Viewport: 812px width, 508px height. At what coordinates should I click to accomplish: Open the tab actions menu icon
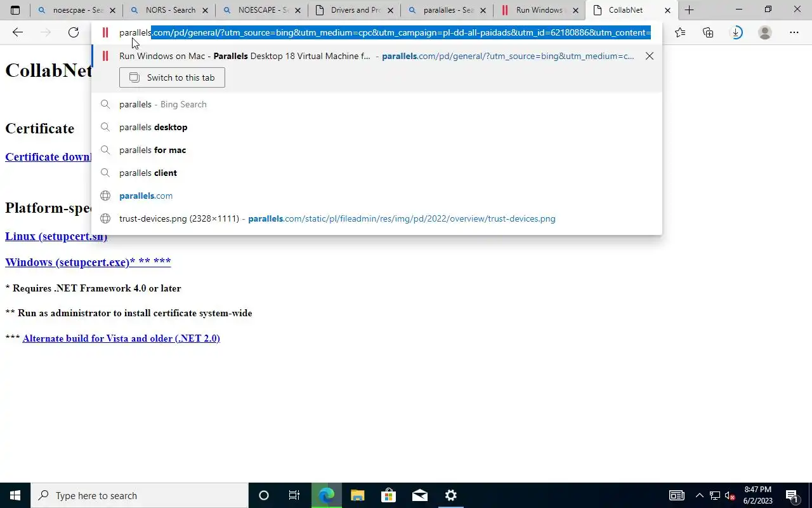[15, 10]
